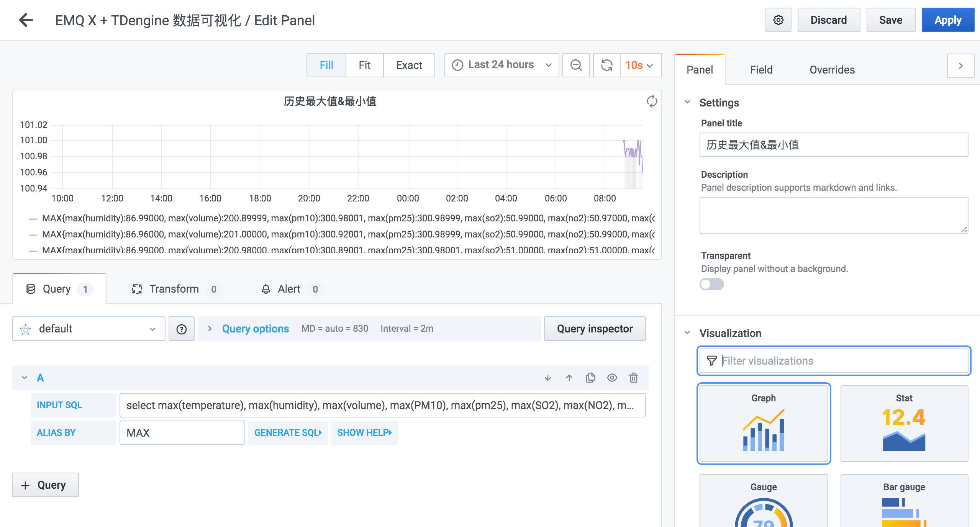This screenshot has height=527, width=980.
Task: Click the Apply button
Action: (x=947, y=20)
